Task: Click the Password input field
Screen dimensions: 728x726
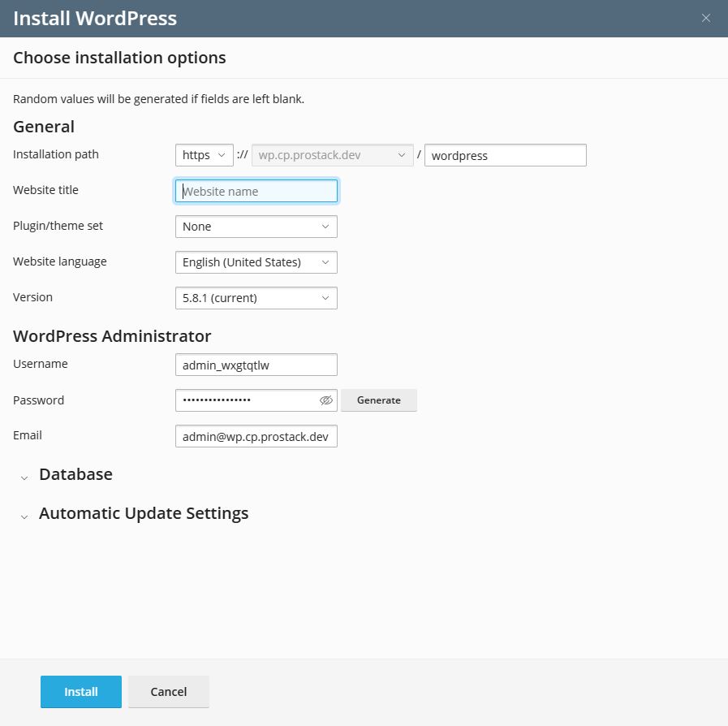Action: (243, 400)
